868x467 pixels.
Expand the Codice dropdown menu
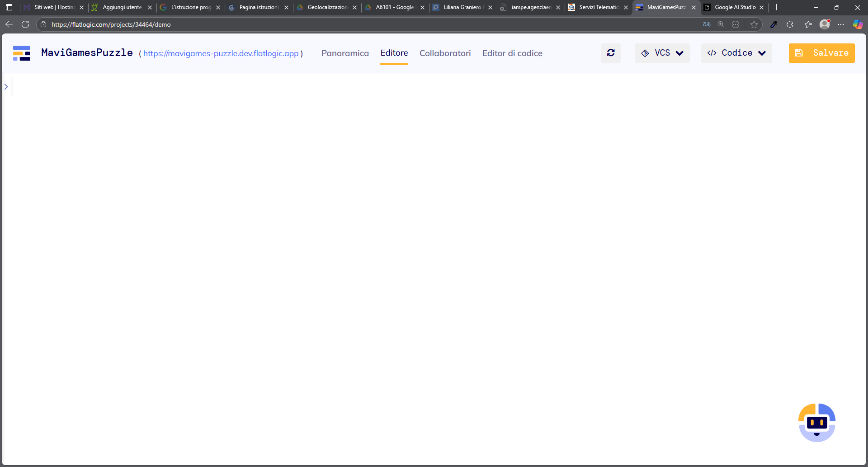736,53
